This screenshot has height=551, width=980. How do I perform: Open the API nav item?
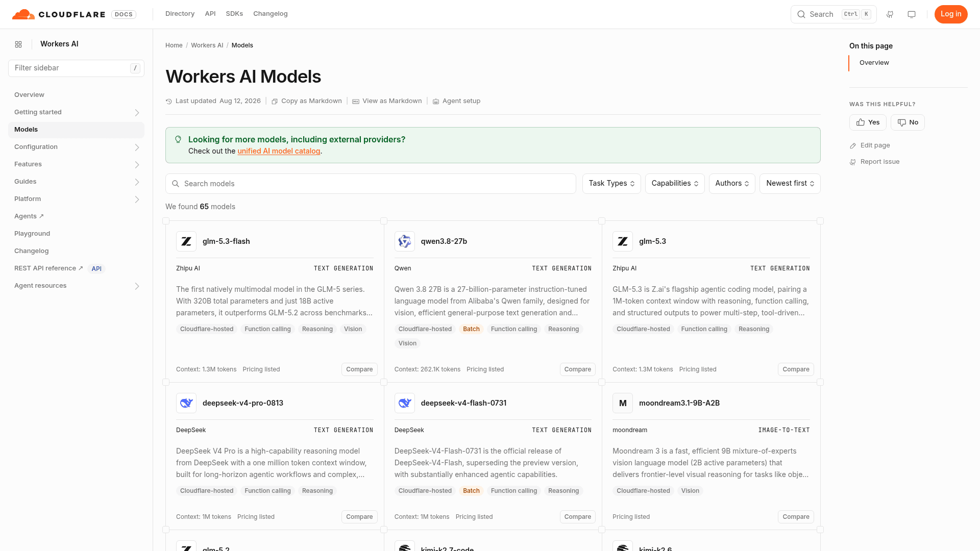pos(210,14)
